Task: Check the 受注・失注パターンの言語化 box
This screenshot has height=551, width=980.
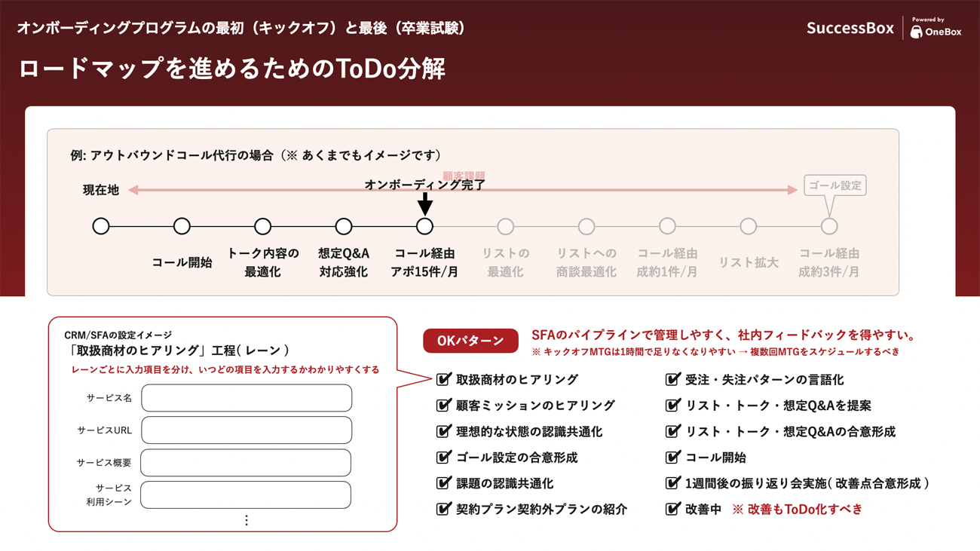Action: tap(672, 379)
